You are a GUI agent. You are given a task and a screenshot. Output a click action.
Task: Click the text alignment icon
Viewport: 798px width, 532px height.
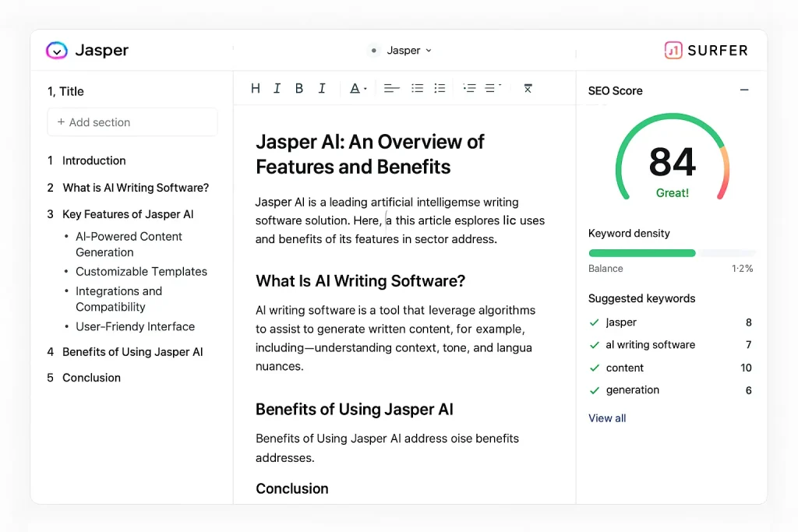point(391,87)
